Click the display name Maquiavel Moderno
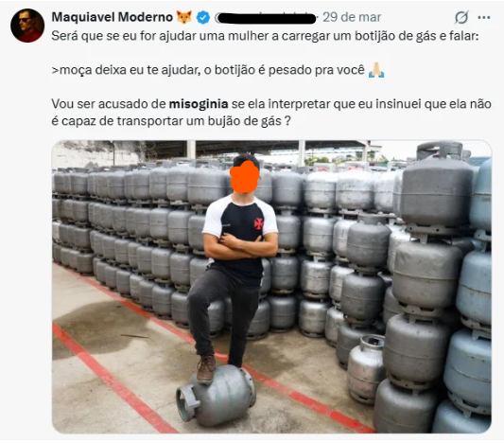The height and width of the screenshot is (443, 504). point(113,17)
